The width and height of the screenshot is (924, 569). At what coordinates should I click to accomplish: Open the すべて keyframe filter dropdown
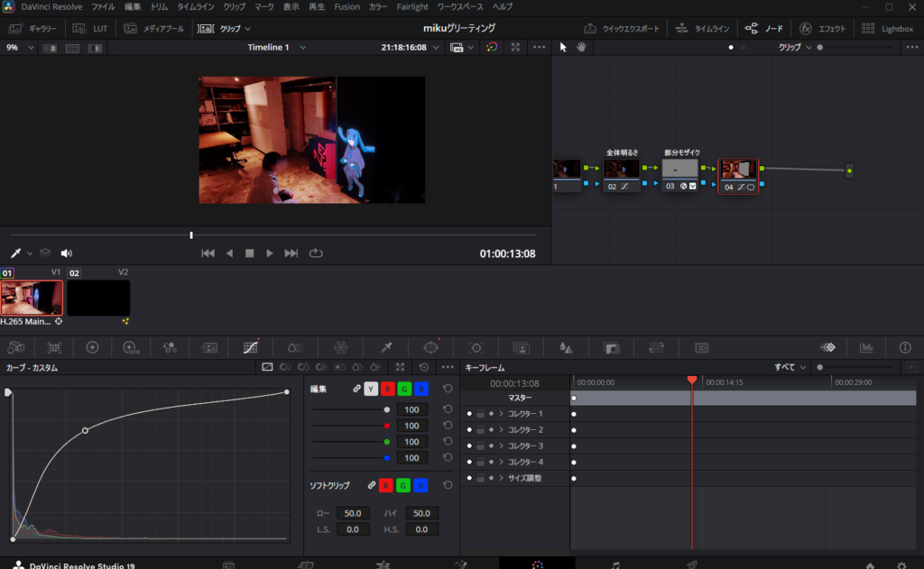790,367
